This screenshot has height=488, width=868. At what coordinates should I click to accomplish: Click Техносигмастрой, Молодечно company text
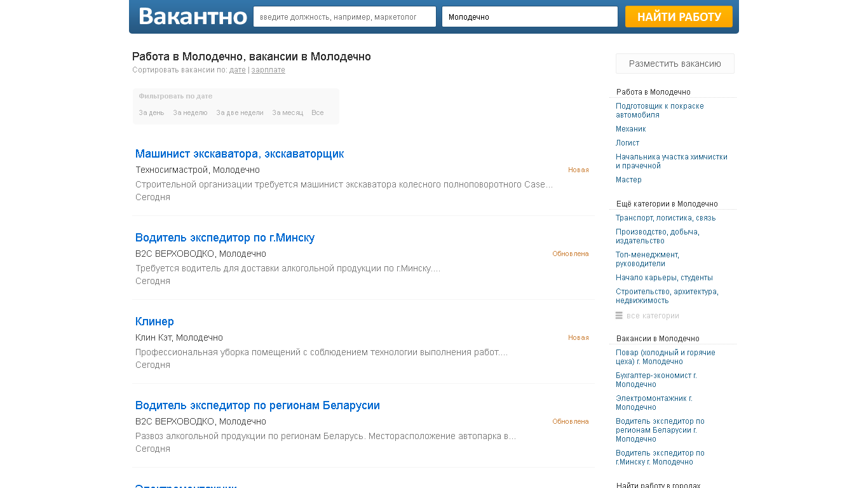[198, 170]
